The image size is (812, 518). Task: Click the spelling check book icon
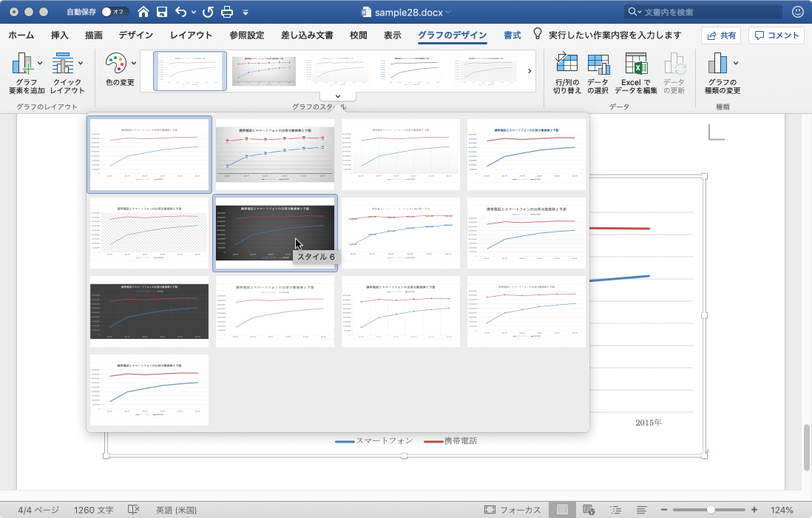point(134,510)
